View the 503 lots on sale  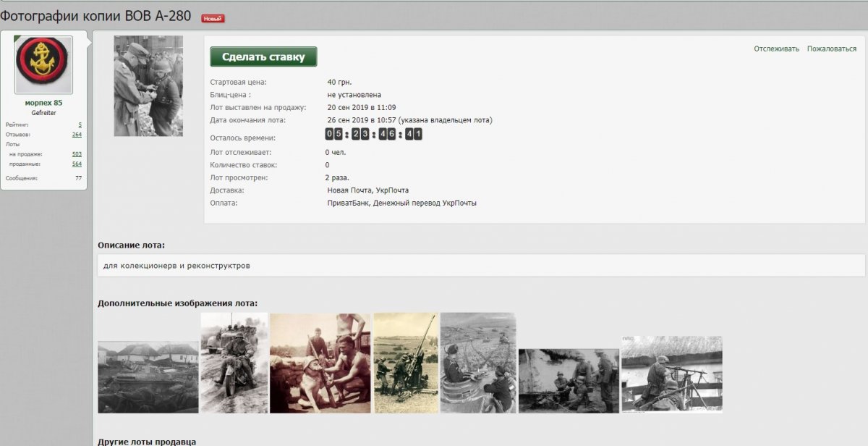77,154
